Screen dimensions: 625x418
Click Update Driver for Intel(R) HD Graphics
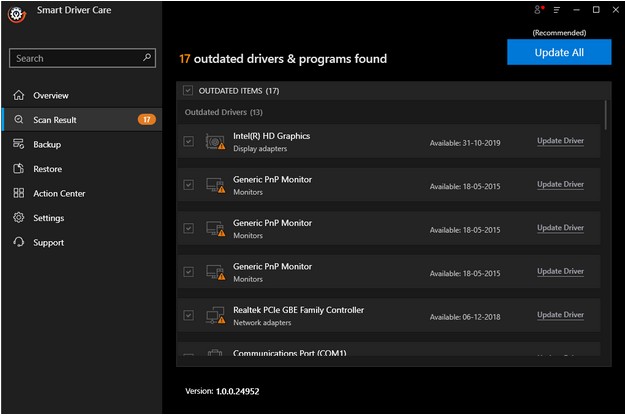[x=560, y=141]
